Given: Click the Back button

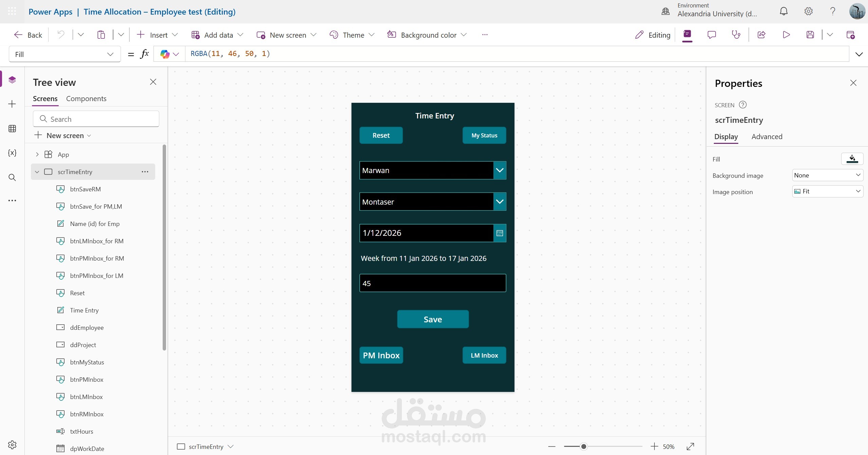Looking at the screenshot, I should tap(28, 35).
